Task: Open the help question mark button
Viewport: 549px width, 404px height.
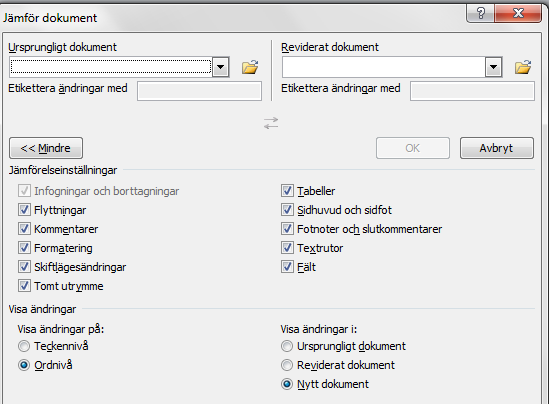Action: [481, 13]
